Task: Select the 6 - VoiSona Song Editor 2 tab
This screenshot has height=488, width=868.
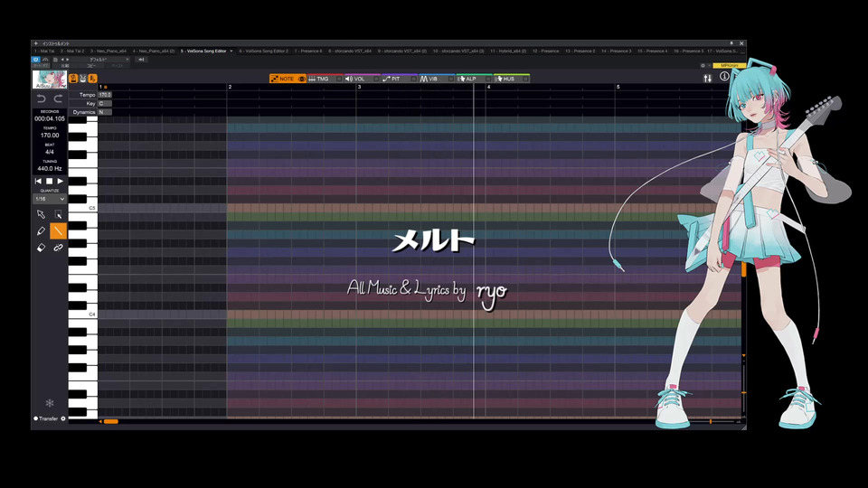Action: (x=263, y=51)
